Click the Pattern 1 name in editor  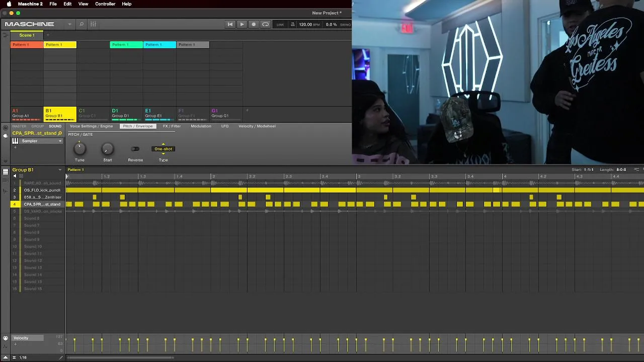[x=75, y=170]
